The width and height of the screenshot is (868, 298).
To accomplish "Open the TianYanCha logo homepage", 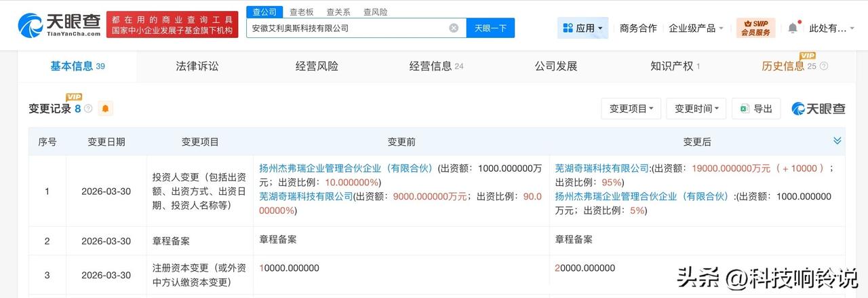I will (59, 24).
